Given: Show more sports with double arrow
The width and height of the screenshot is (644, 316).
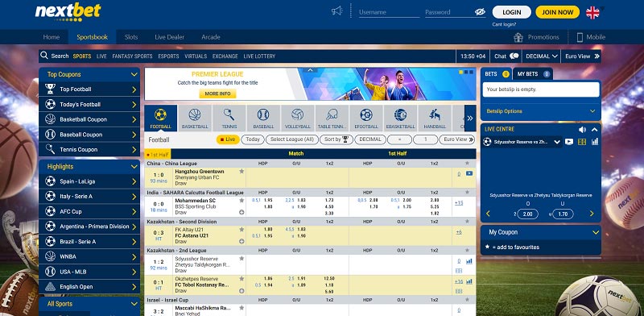Looking at the screenshot, I should click(x=470, y=118).
